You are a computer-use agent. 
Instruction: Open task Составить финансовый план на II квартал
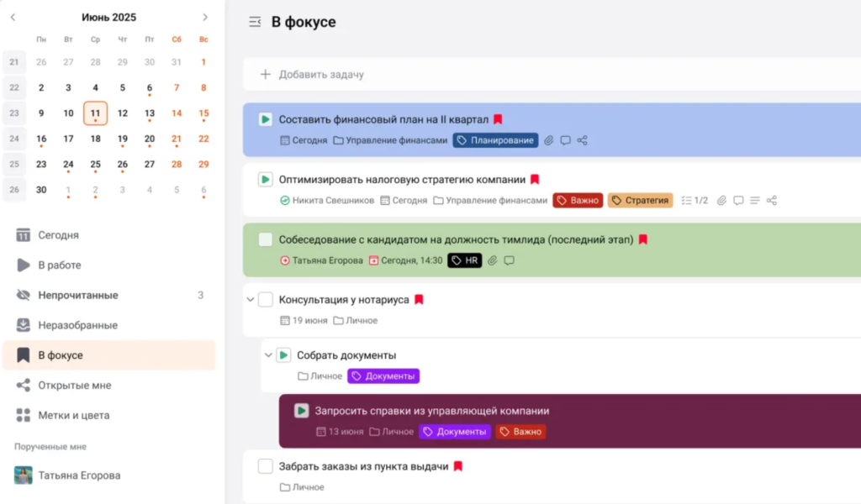click(x=383, y=119)
